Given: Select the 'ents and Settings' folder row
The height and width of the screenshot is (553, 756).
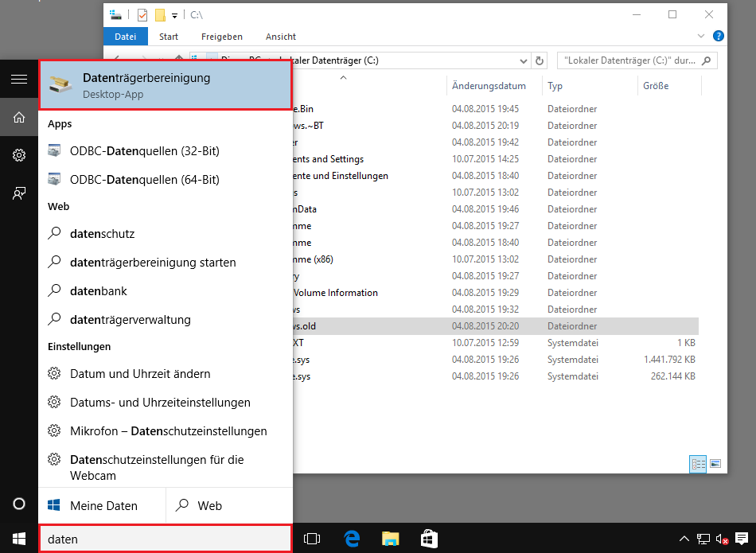Looking at the screenshot, I should point(496,159).
